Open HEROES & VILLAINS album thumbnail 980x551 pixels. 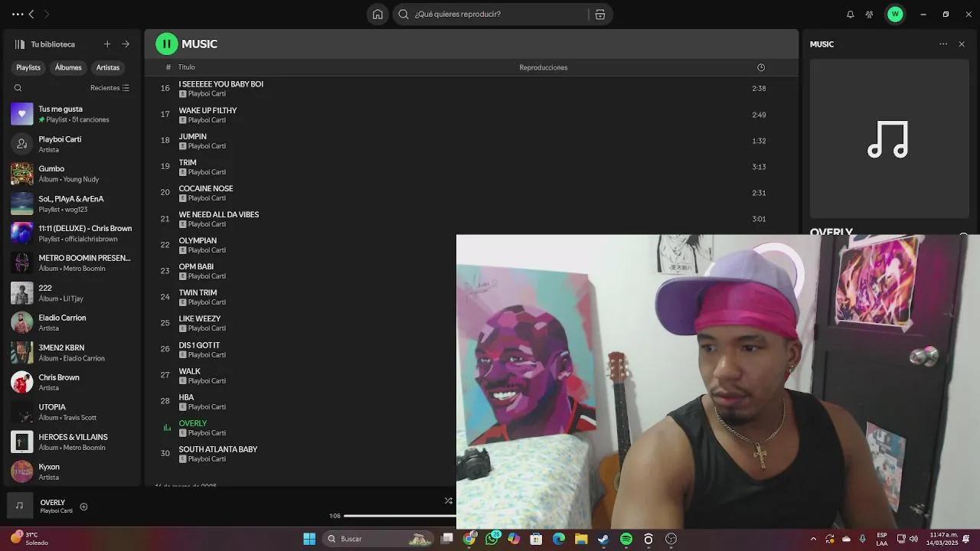pos(22,442)
